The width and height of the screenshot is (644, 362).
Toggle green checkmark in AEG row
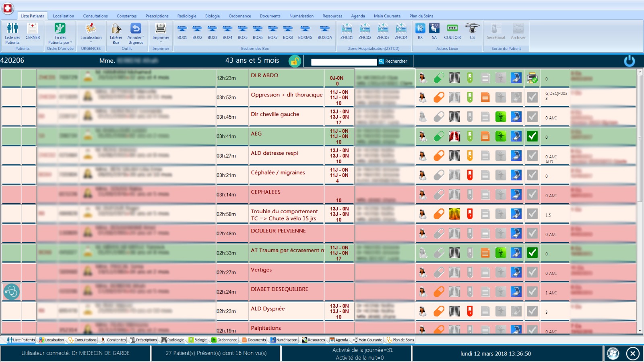coord(532,136)
